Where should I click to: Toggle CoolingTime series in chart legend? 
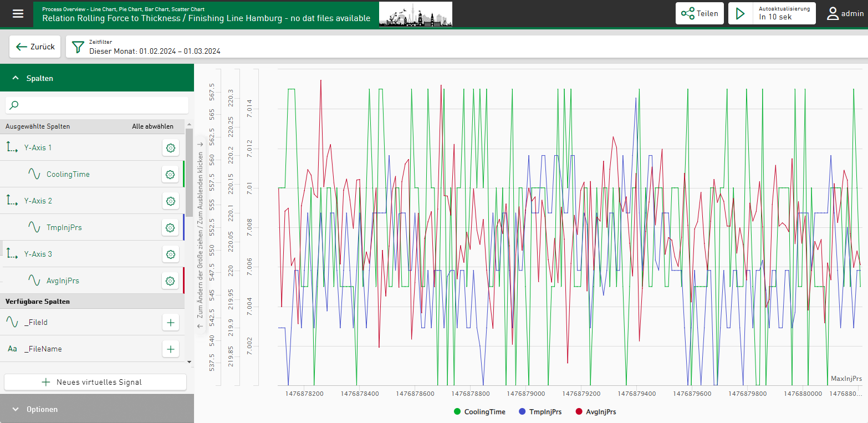[479, 412]
